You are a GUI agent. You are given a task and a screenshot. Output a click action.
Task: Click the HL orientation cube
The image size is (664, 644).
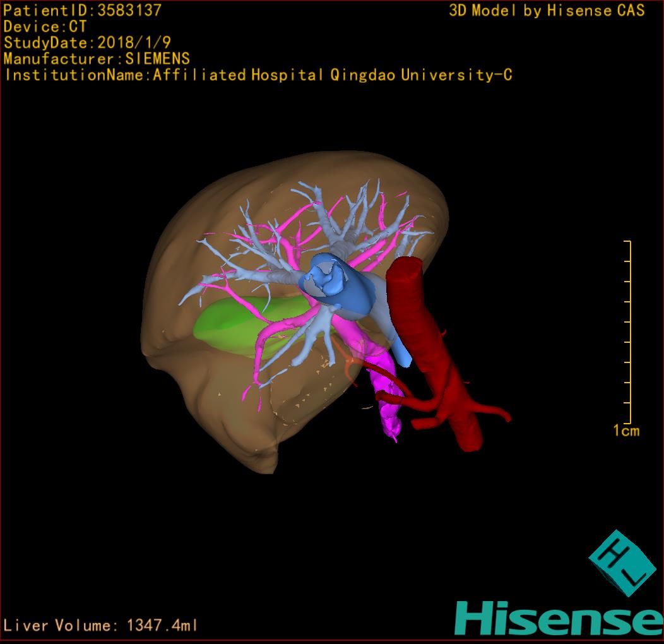click(x=622, y=563)
